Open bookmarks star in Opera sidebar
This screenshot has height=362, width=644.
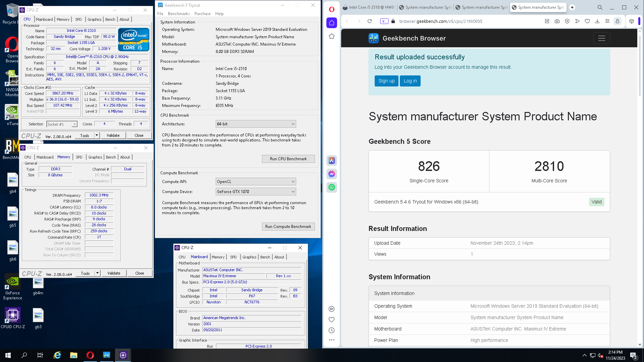[331, 36]
